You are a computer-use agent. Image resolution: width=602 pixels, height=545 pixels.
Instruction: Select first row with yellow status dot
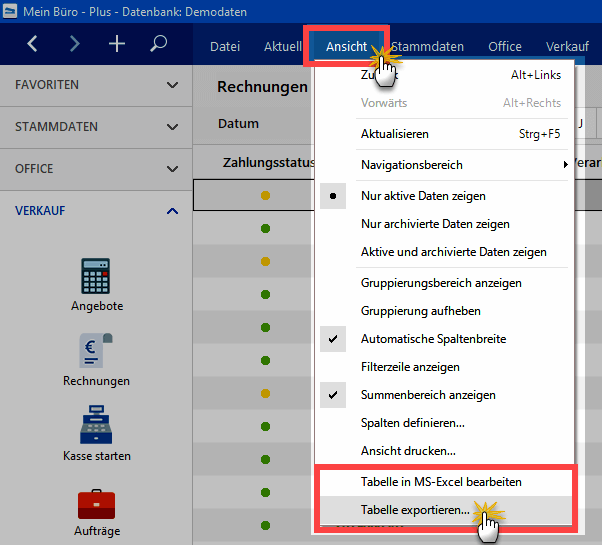(254, 195)
